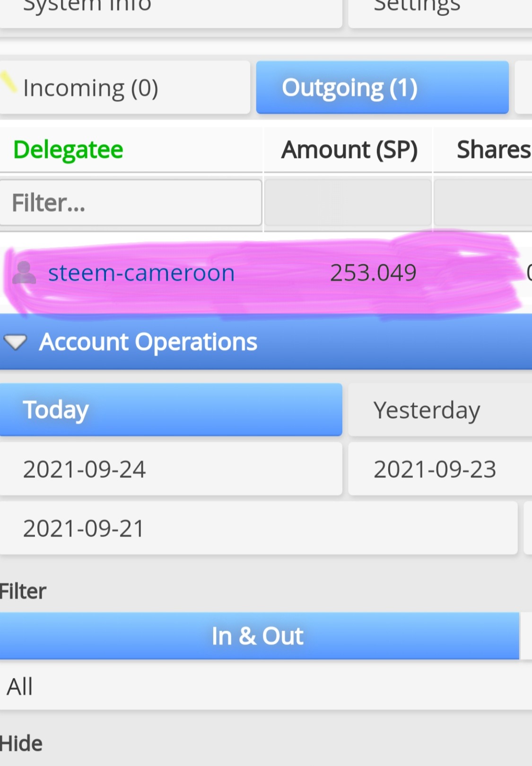
Task: Select the Outgoing (1) tab
Action: coord(382,88)
